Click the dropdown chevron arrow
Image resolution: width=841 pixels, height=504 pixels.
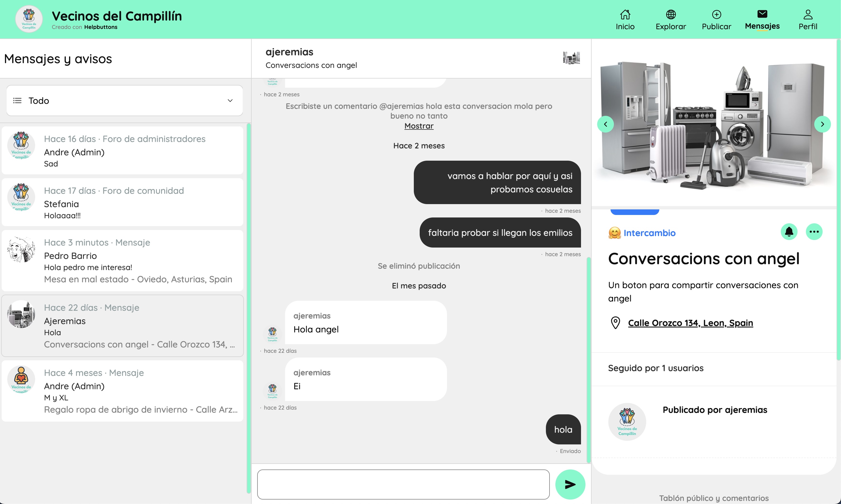point(230,101)
